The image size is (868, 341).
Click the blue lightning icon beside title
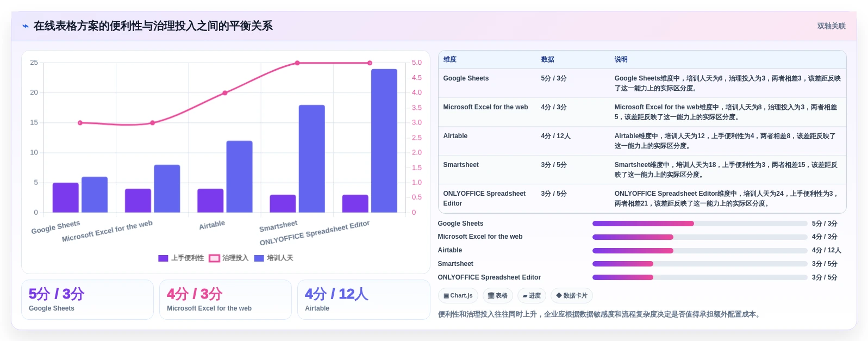click(25, 26)
